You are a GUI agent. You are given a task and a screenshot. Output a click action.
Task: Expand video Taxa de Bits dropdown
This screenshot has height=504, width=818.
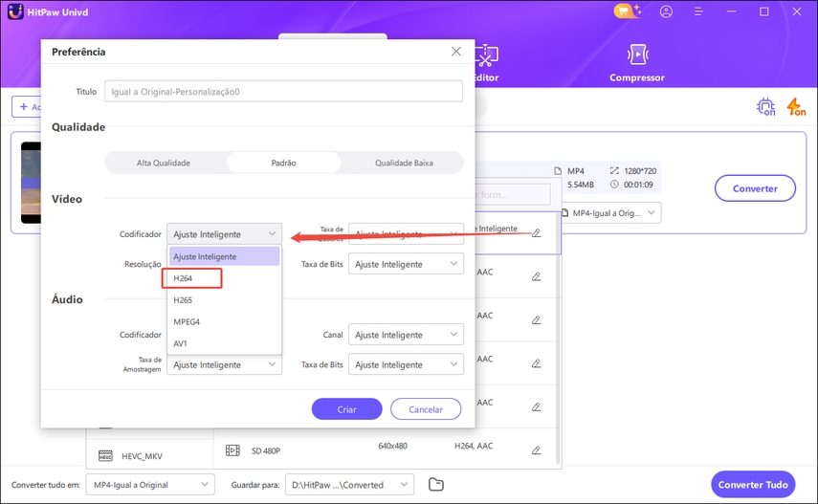(406, 264)
